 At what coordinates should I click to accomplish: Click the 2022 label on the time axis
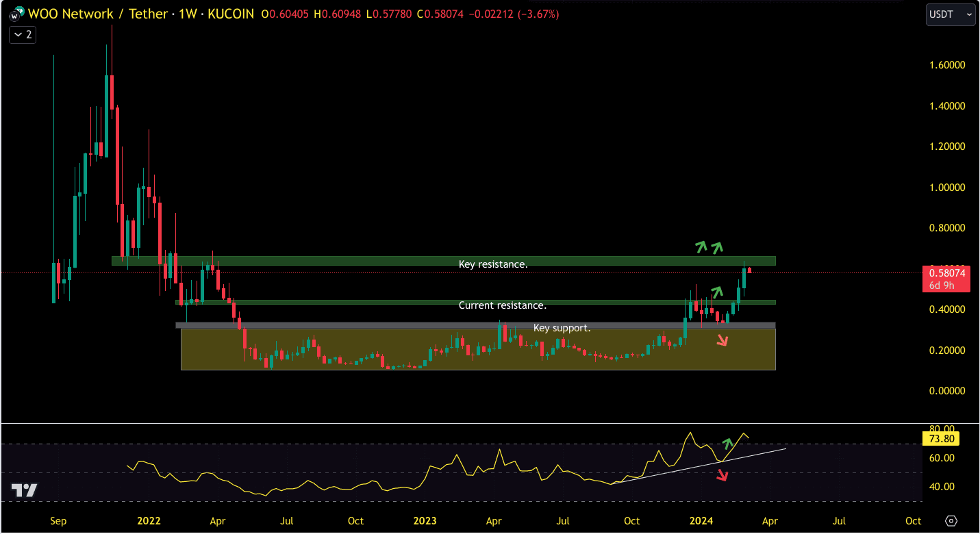tap(149, 521)
